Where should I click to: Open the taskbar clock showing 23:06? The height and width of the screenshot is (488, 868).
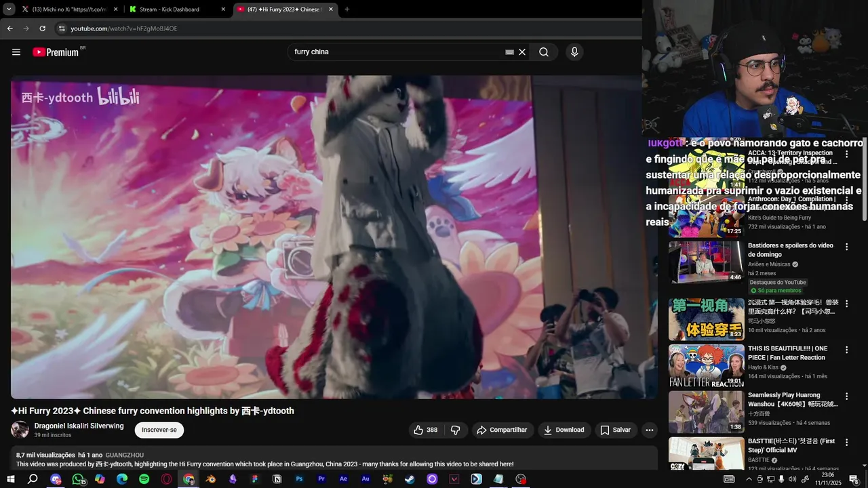828,479
